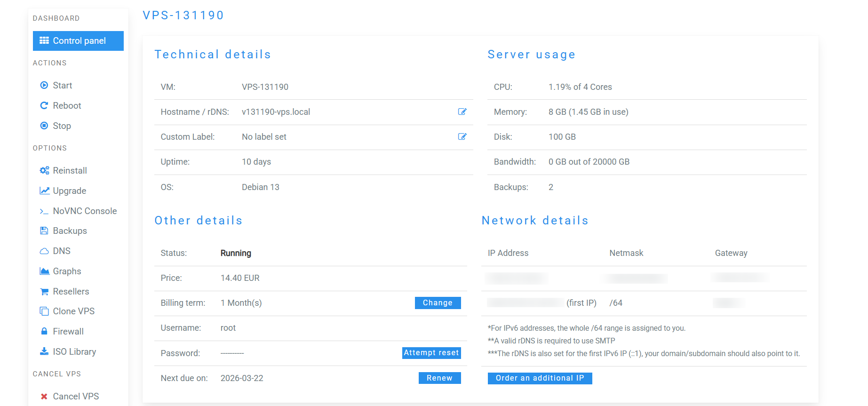Click the '/64' netmask value
Image resolution: width=868 pixels, height=406 pixels.
pos(616,303)
